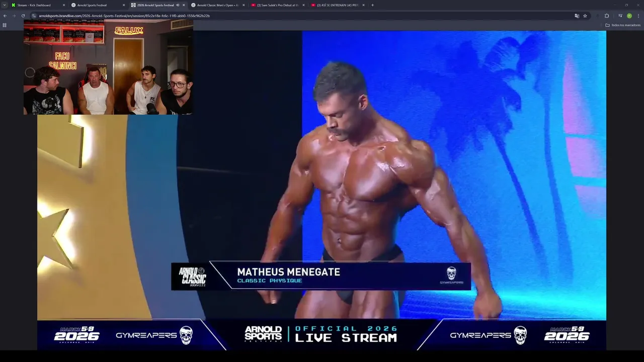Close the 2026 Arnold Sports Festival tab
Image resolution: width=644 pixels, height=362 pixels.
click(184, 5)
